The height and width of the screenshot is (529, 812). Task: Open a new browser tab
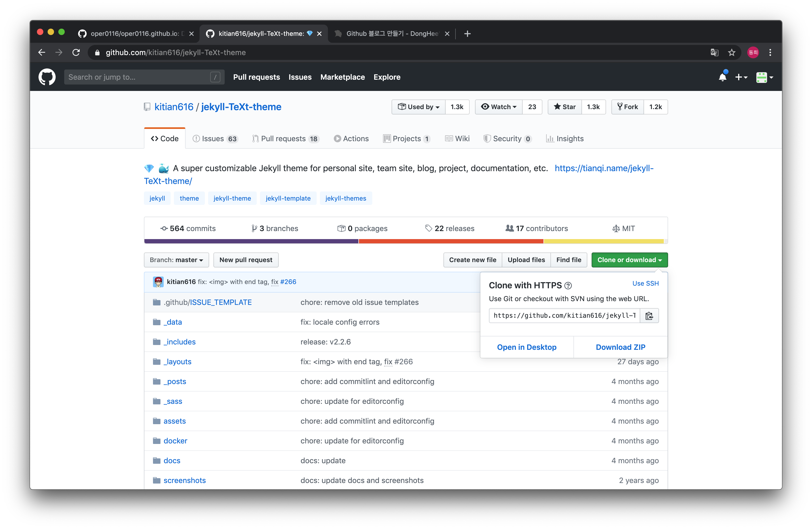click(468, 34)
